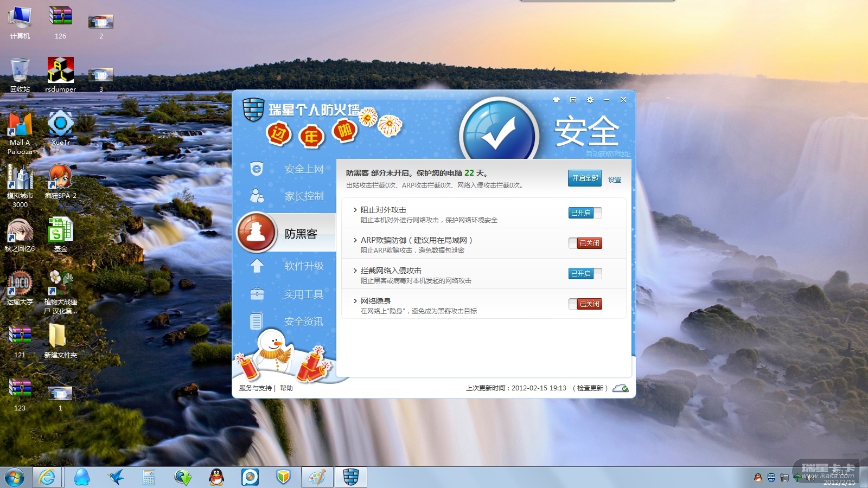Select the 软件升级 sidebar tab
868x488 pixels.
(286, 266)
